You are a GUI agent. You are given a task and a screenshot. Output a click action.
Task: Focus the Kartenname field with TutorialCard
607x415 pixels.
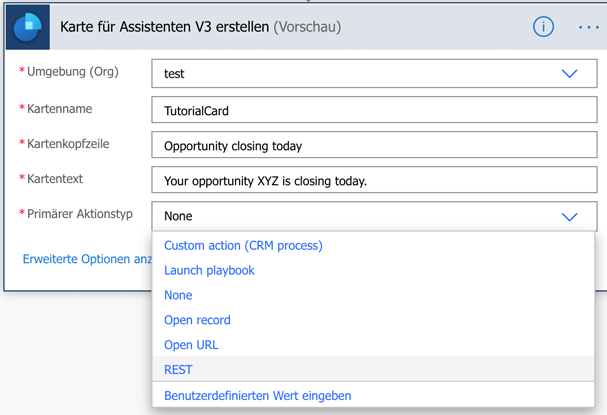point(374,110)
